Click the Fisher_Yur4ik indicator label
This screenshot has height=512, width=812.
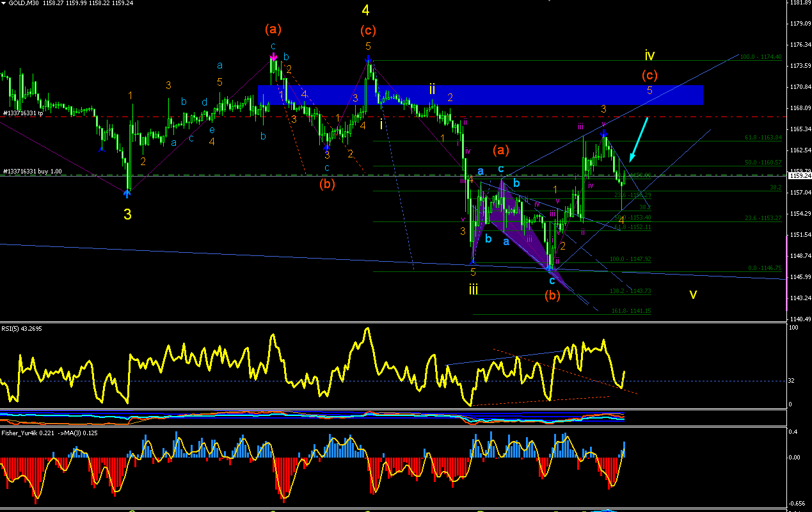click(50, 432)
